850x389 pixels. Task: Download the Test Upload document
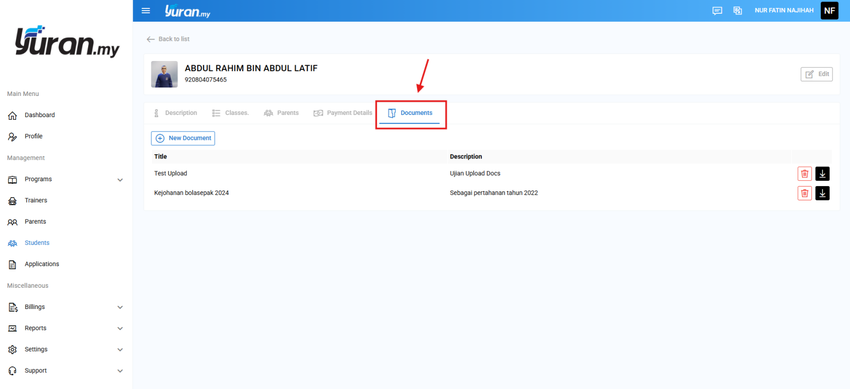(x=822, y=174)
